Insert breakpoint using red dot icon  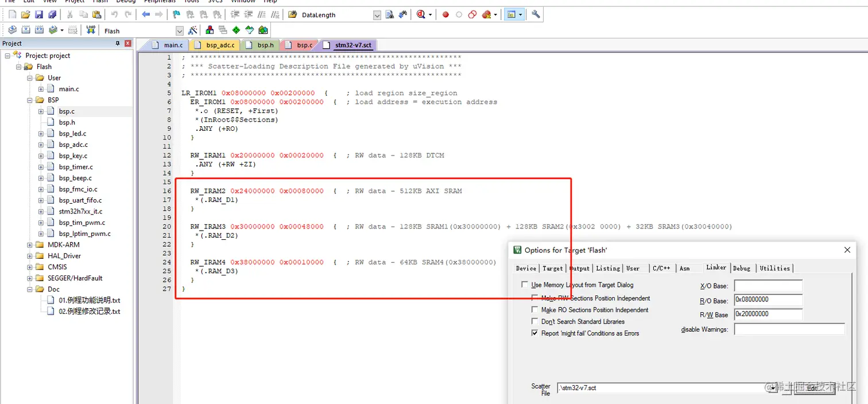tap(445, 15)
